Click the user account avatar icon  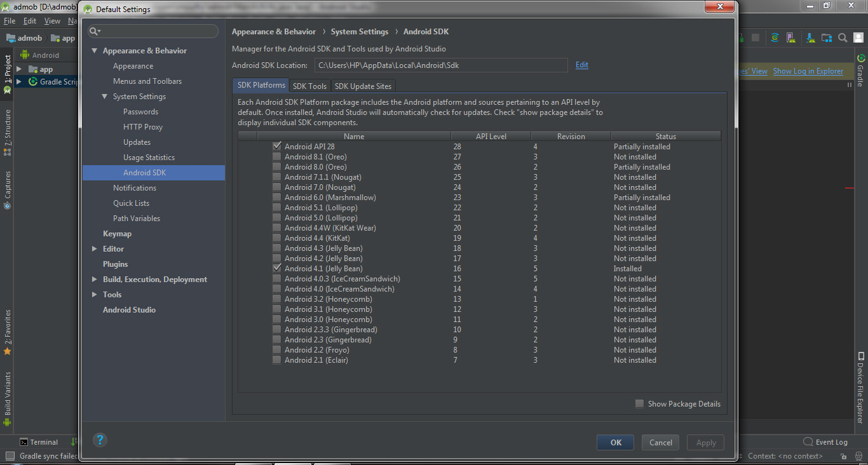click(x=858, y=37)
